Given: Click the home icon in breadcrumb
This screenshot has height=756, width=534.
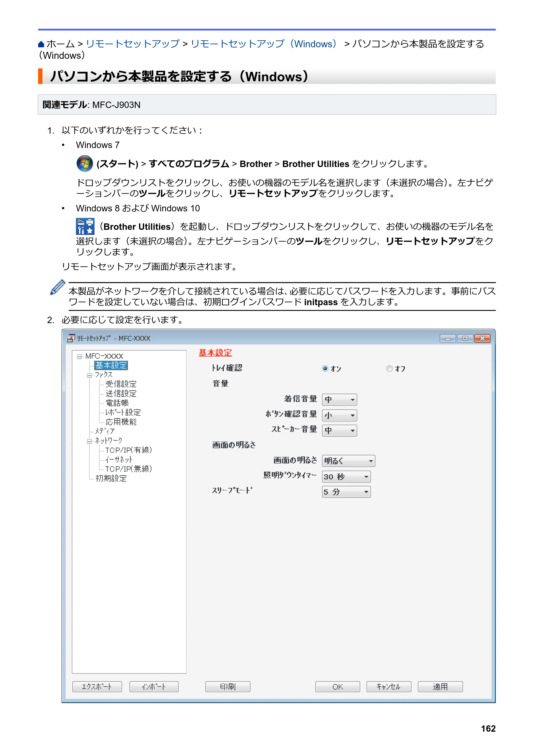Looking at the screenshot, I should tap(41, 44).
